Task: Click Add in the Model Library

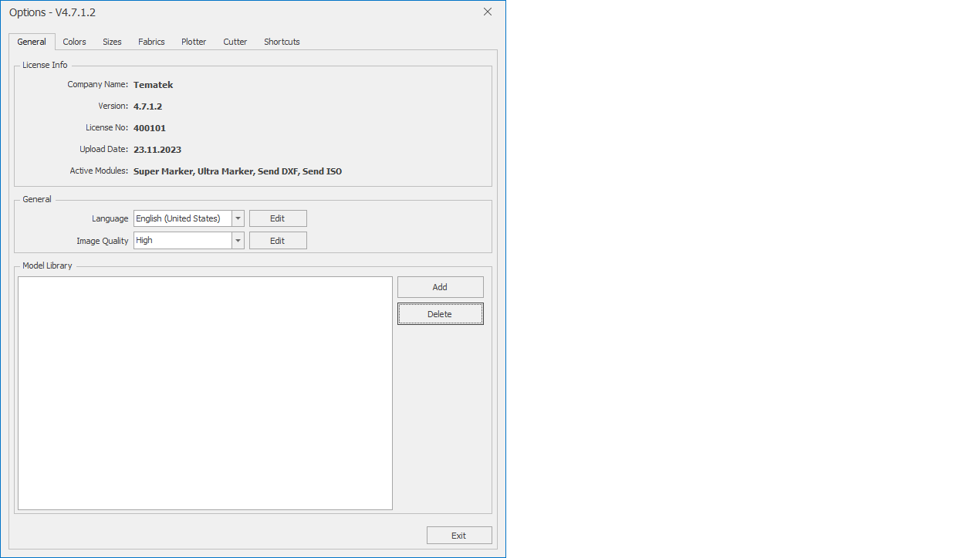Action: [x=440, y=287]
